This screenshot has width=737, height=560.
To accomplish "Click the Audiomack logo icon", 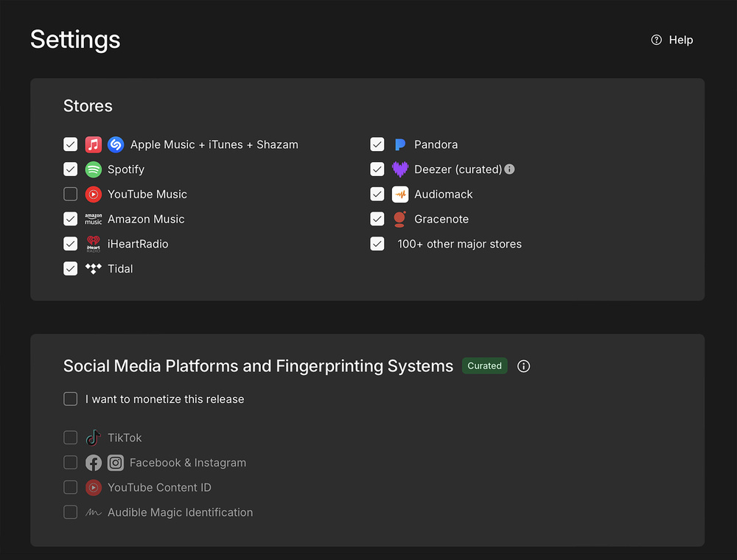I will coord(399,195).
